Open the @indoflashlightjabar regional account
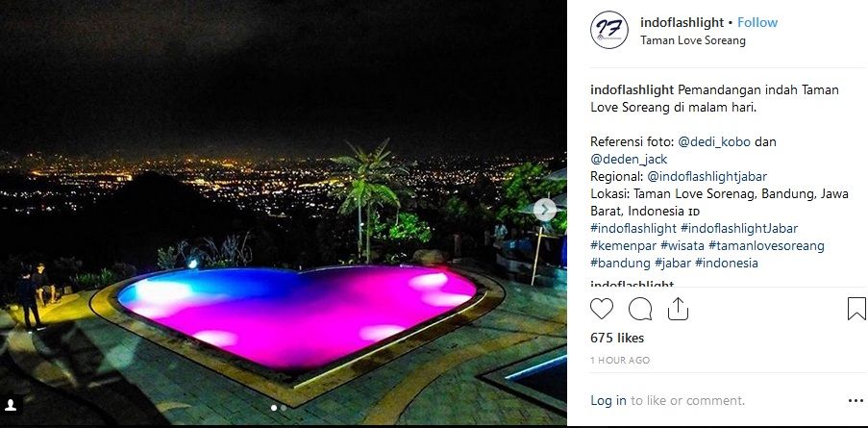 coord(707,177)
